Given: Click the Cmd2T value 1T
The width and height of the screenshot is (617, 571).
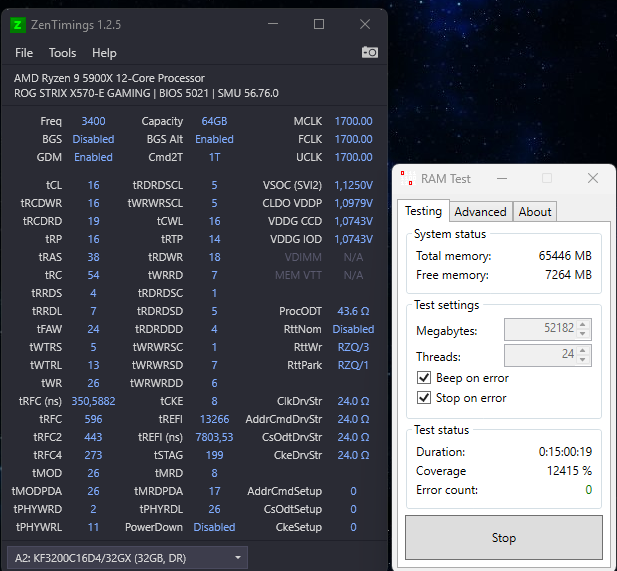Looking at the screenshot, I should tap(214, 157).
